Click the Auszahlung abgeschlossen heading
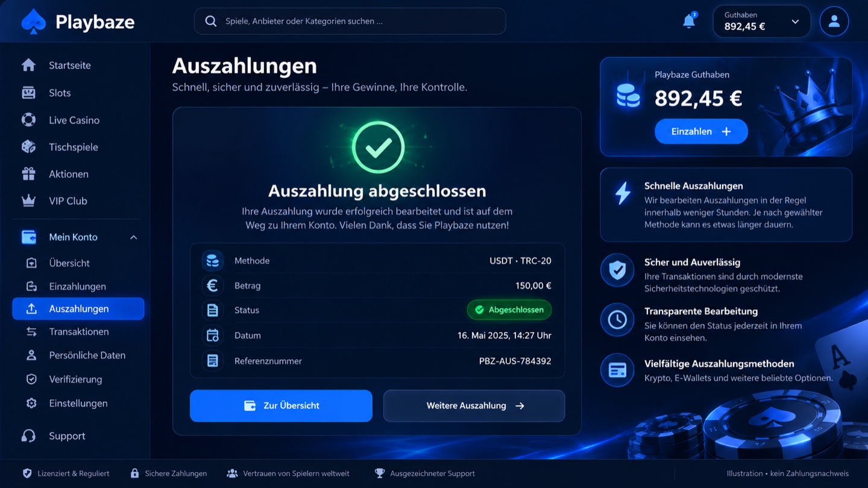868x488 pixels. tap(377, 191)
